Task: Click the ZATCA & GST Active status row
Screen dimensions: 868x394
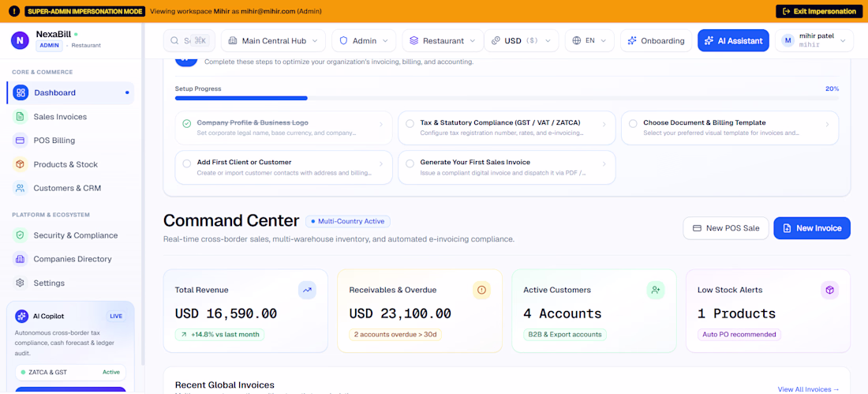Action: point(70,373)
